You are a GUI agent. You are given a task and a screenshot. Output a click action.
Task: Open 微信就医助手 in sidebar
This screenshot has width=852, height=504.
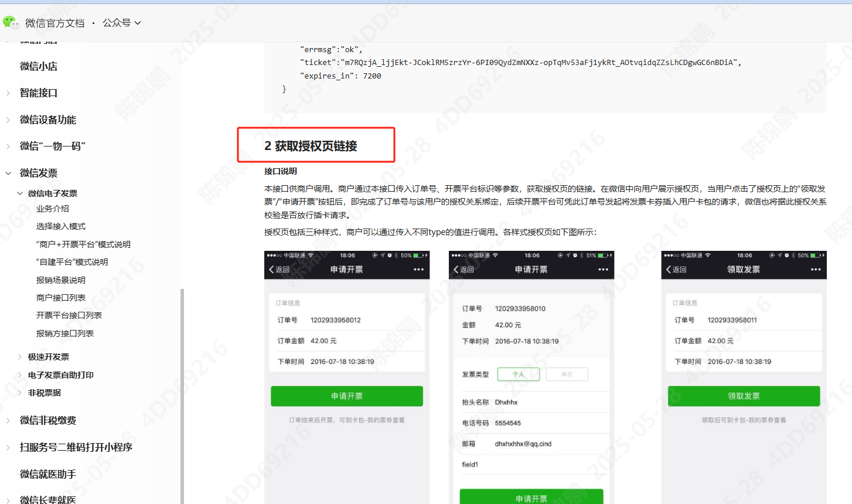(x=48, y=474)
